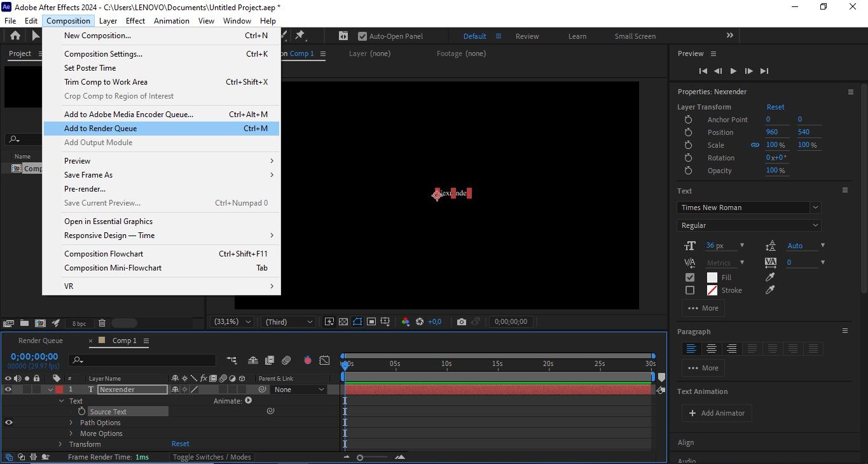Select Add to Adobe Media Encoder Queue
The width and height of the screenshot is (868, 464).
[128, 114]
